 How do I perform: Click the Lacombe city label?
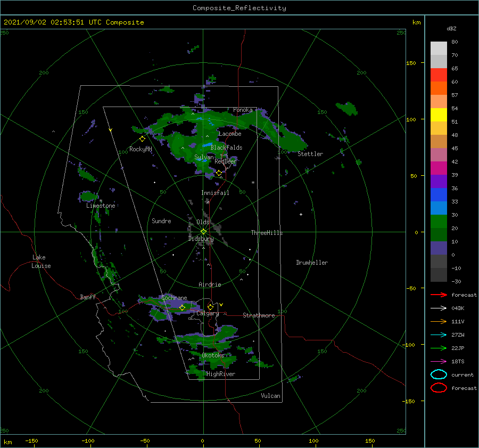click(x=230, y=134)
